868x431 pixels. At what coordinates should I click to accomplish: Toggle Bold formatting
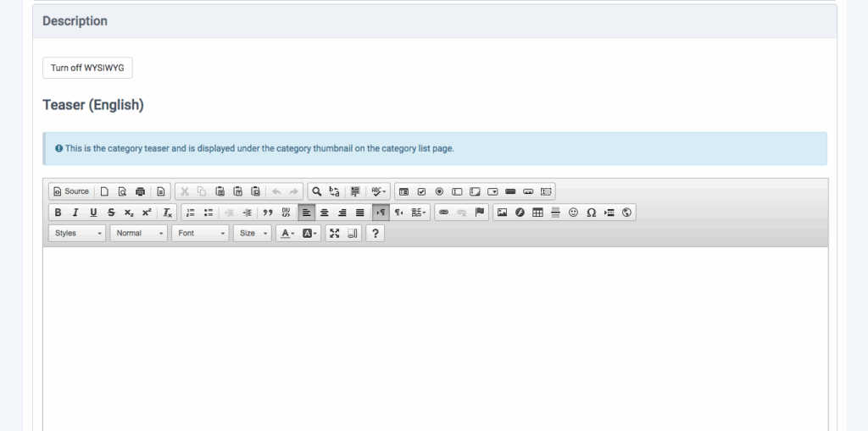click(58, 213)
